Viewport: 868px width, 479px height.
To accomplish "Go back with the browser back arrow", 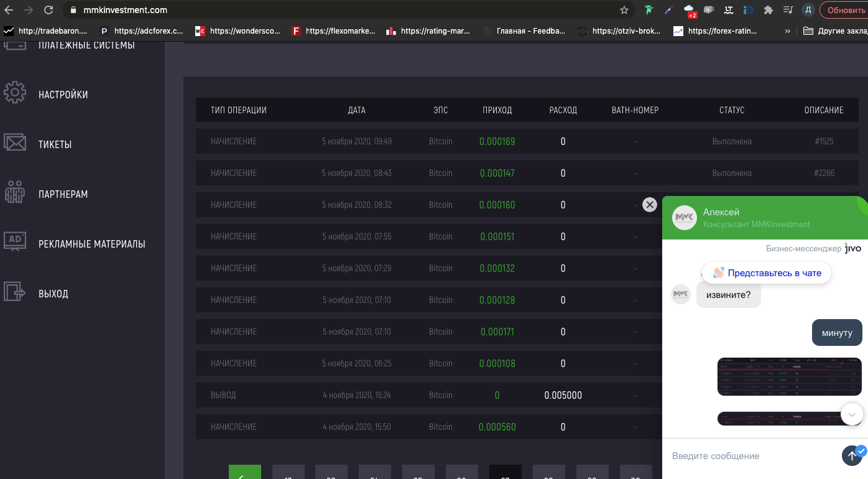I will (9, 10).
